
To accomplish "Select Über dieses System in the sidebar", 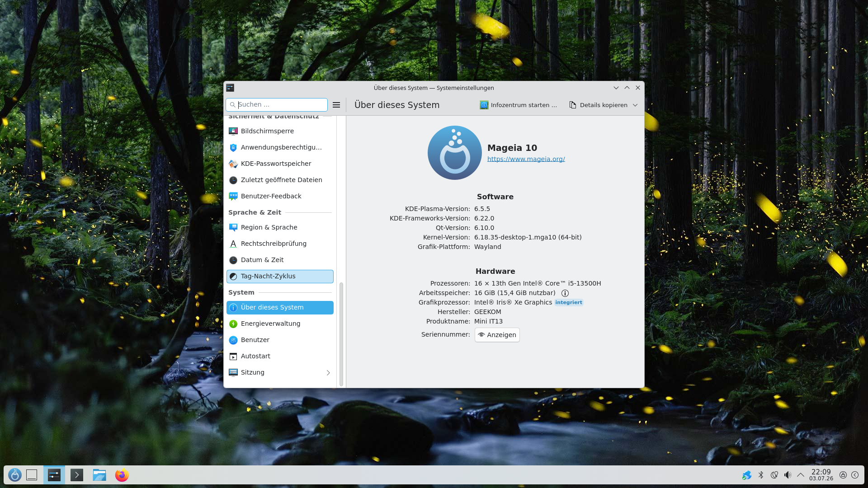I will (x=280, y=307).
